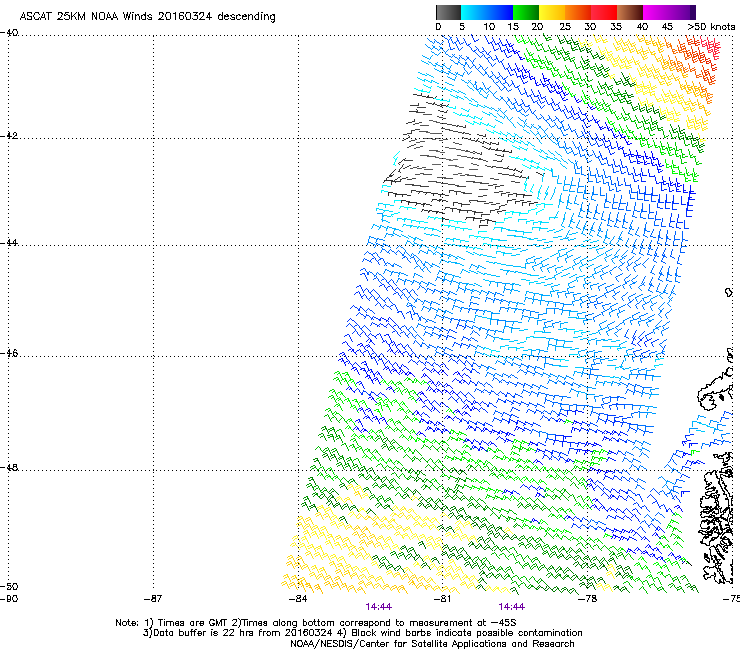740x650 pixels.
Task: Click the yellow 20-25 knots color swatch
Action: 552,12
